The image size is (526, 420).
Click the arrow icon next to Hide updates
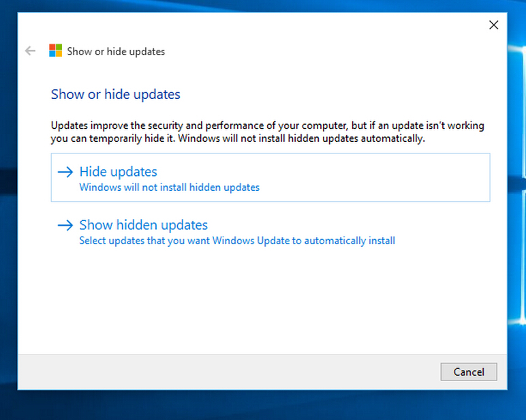[x=65, y=172]
